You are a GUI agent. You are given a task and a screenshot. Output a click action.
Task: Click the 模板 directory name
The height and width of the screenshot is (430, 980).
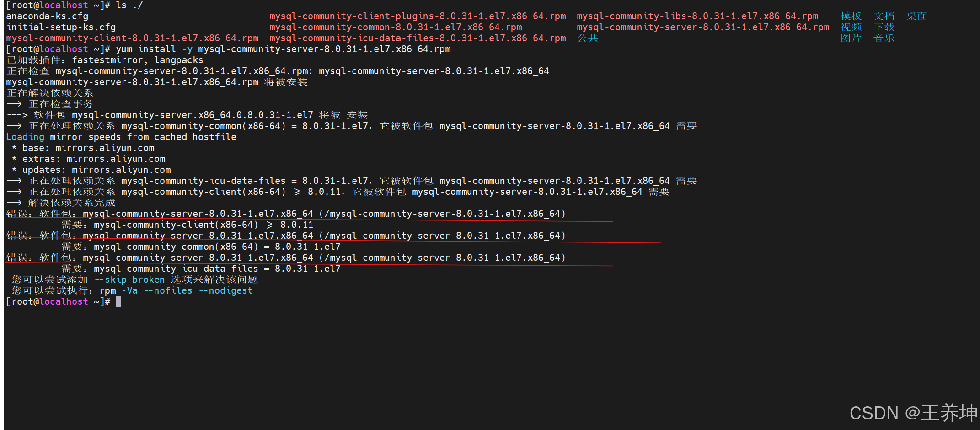point(851,16)
